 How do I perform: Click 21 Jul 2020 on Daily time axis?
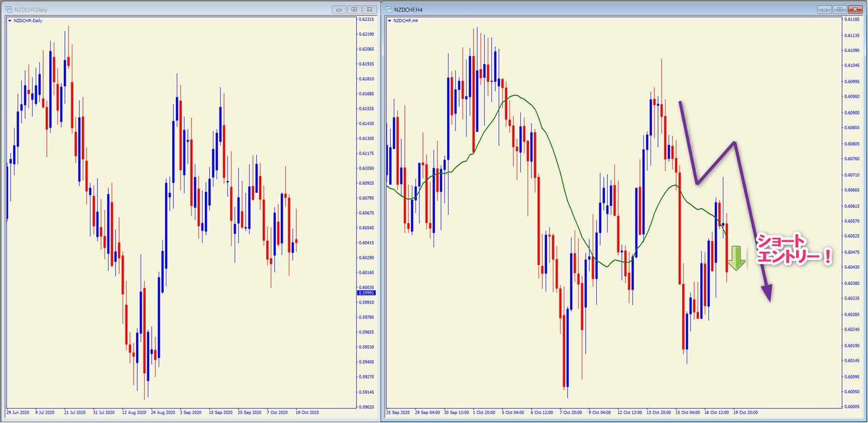75,412
